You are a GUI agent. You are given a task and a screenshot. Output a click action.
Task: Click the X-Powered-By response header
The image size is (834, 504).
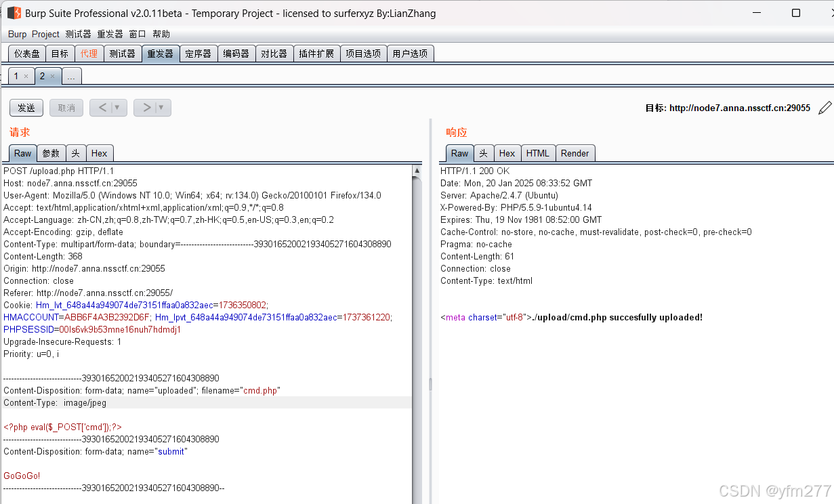[x=516, y=207]
